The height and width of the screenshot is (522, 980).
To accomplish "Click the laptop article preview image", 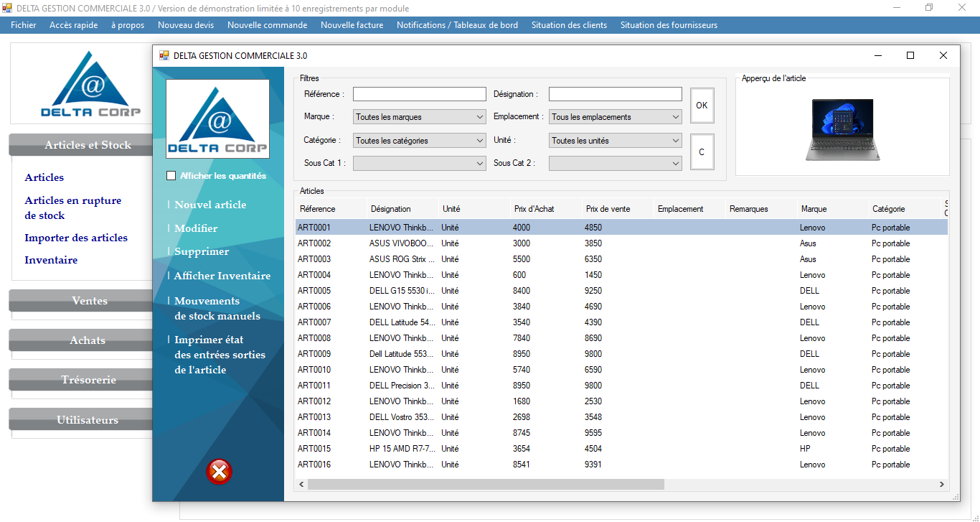I will [x=842, y=129].
